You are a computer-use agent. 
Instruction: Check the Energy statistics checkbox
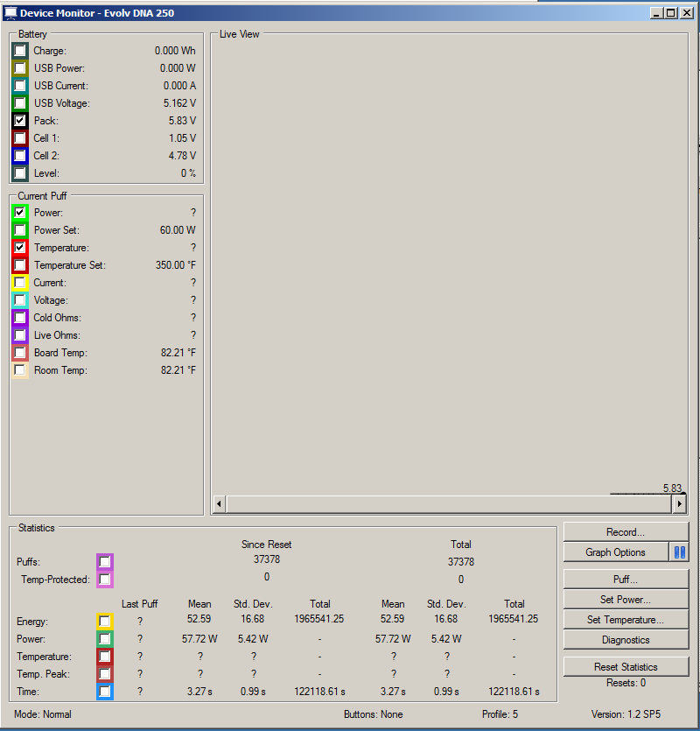(105, 622)
